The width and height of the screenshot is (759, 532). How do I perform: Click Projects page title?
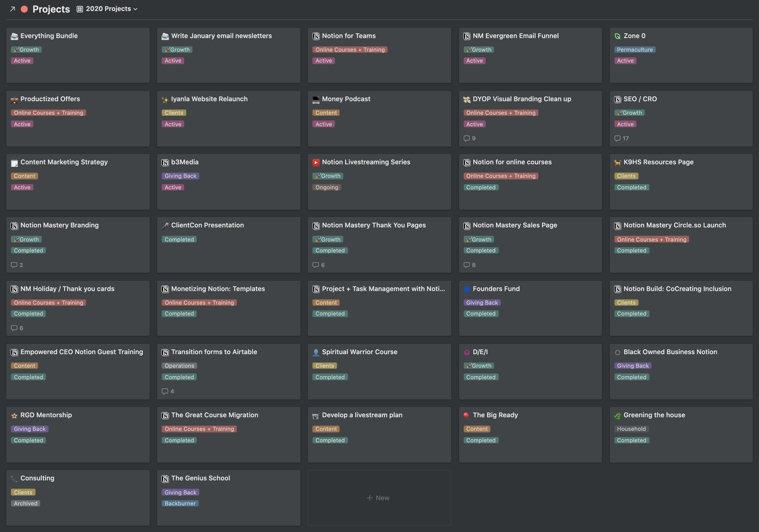[x=51, y=9]
